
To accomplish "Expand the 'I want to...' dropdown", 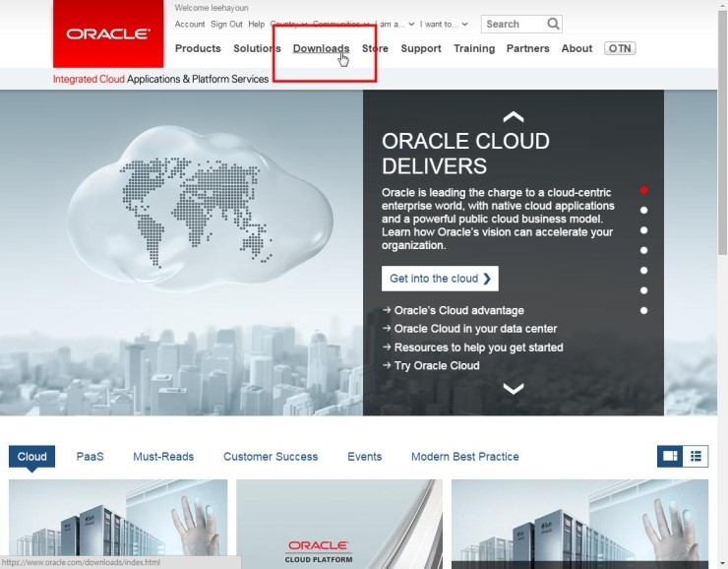I will click(x=444, y=25).
